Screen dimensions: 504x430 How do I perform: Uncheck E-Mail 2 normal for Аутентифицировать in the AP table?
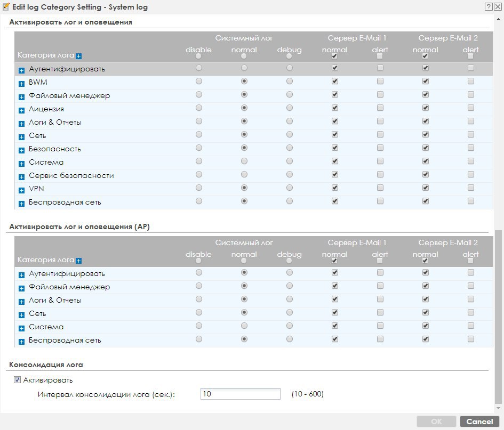[426, 272]
